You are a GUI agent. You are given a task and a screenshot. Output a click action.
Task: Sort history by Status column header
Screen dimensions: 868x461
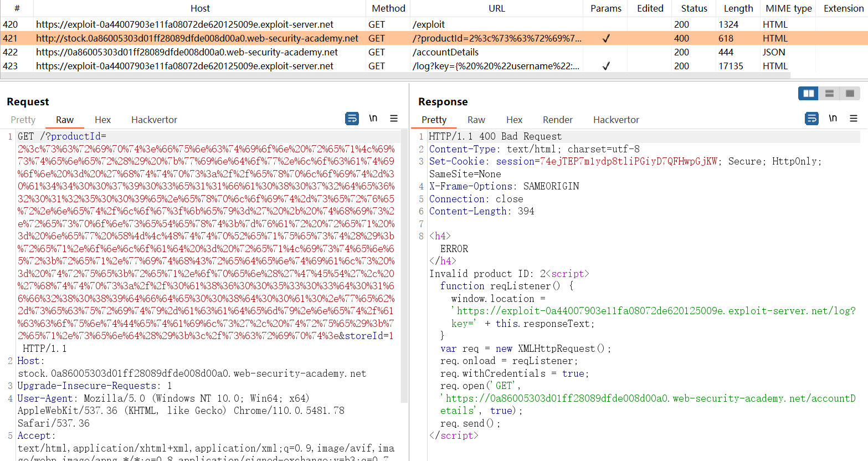[694, 8]
